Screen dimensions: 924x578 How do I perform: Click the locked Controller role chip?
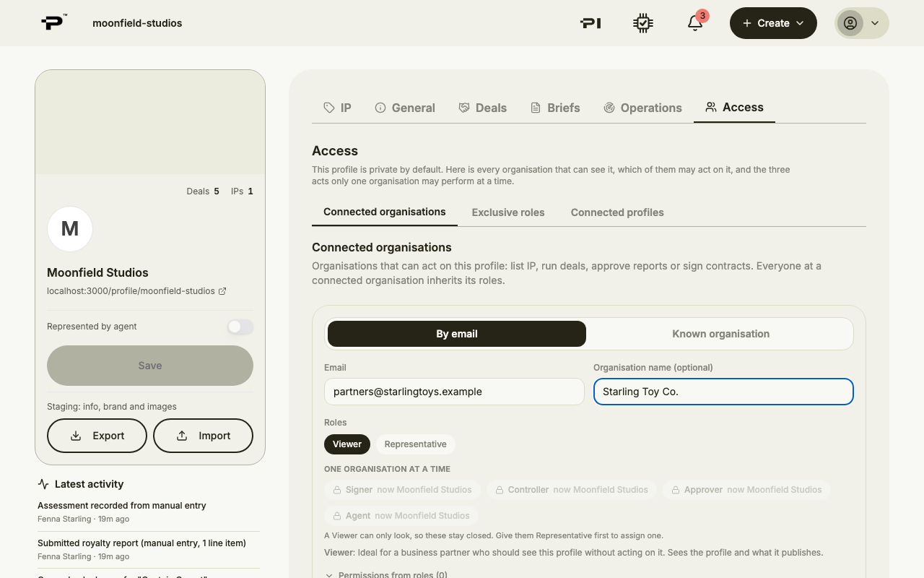pyautogui.click(x=571, y=490)
